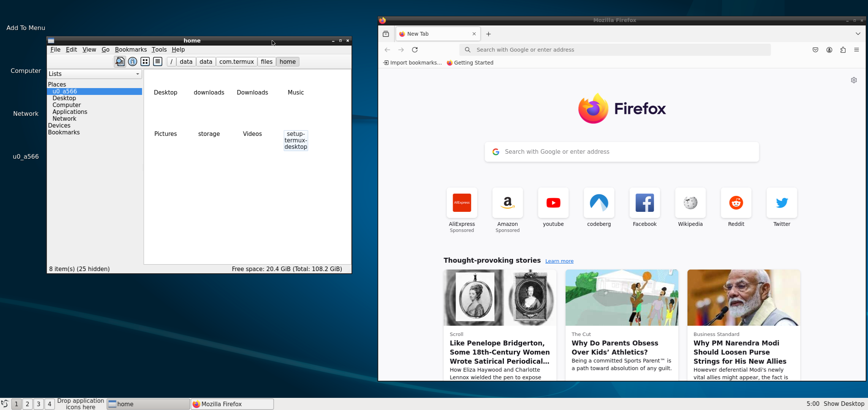
Task: Click the home breadcrumb tab in file manager
Action: coord(287,61)
